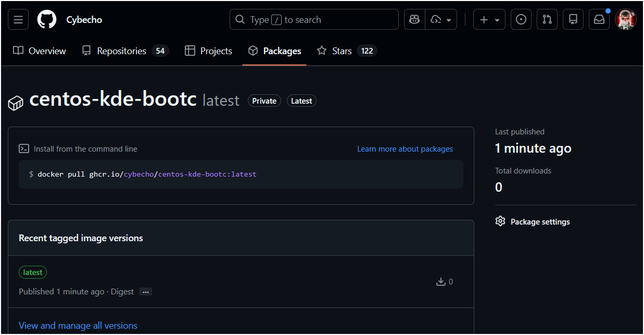644x335 pixels.
Task: Click Learn more about packages link
Action: (405, 149)
